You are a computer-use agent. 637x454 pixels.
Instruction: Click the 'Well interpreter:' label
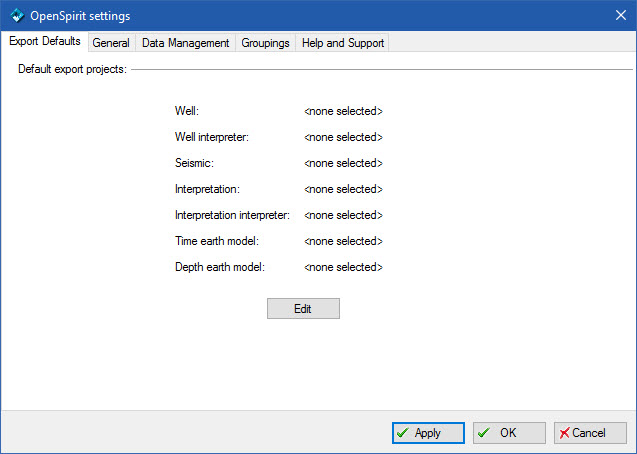click(x=212, y=137)
